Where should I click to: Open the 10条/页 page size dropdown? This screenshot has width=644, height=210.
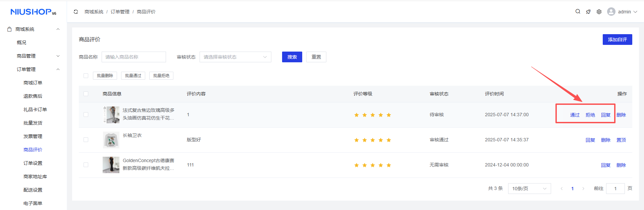point(529,189)
